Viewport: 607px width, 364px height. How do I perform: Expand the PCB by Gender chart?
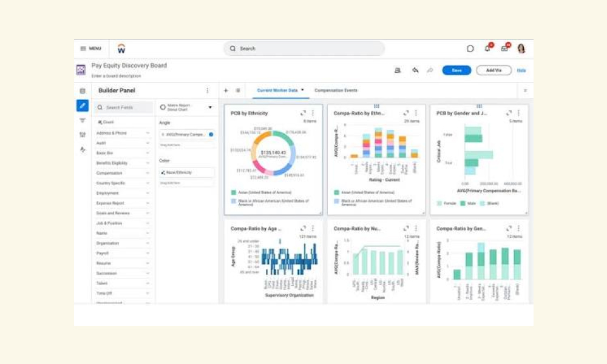pyautogui.click(x=509, y=113)
